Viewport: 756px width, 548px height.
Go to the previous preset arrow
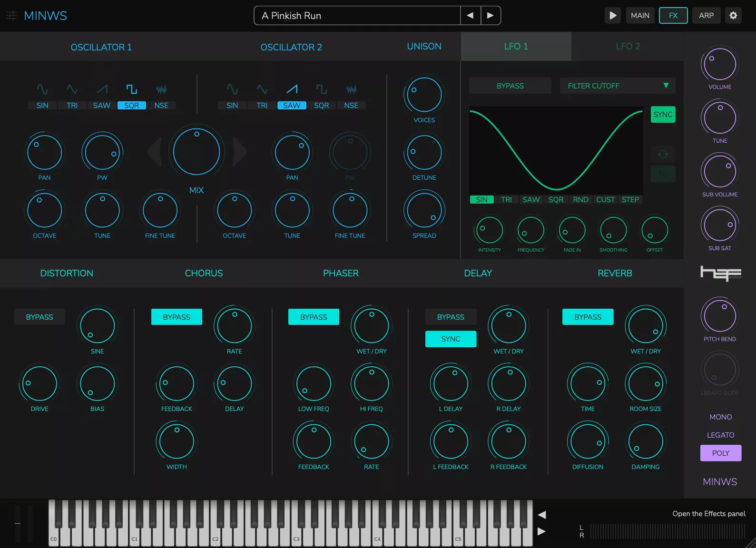coord(470,15)
